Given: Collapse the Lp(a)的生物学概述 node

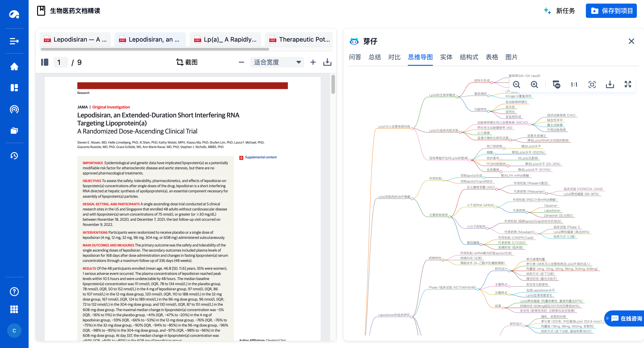Looking at the screenshot, I should (457, 97).
